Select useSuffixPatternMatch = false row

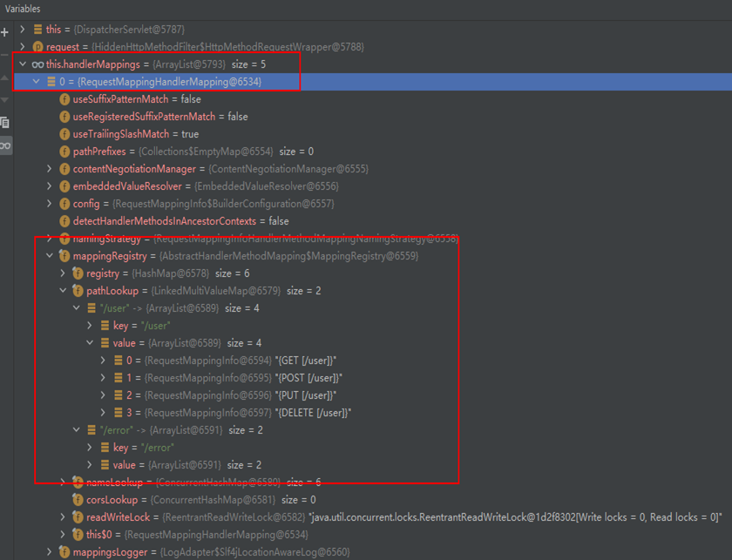coord(373,99)
